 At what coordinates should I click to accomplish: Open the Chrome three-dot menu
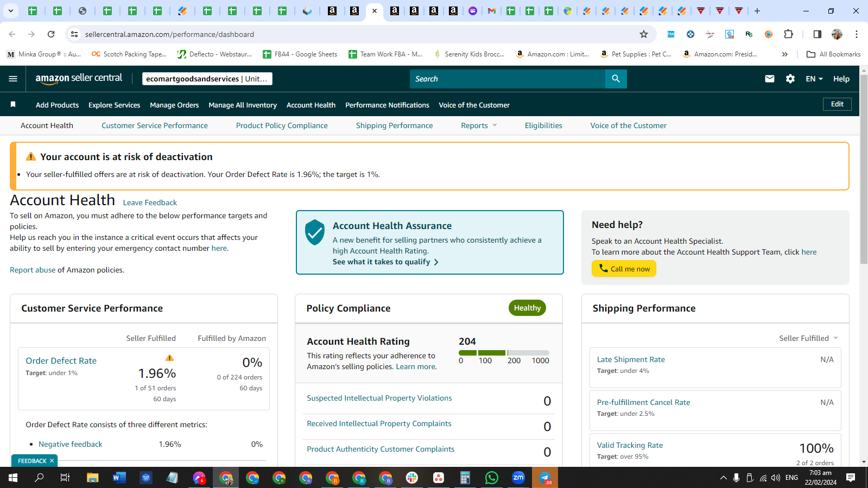pyautogui.click(x=857, y=34)
